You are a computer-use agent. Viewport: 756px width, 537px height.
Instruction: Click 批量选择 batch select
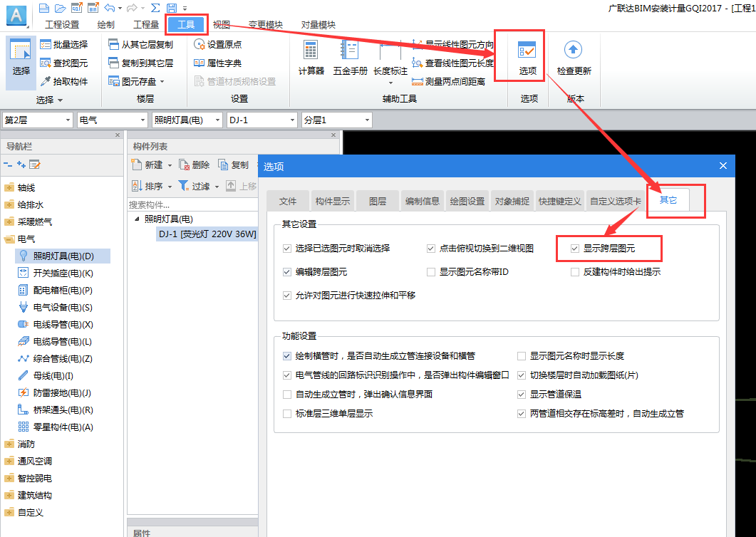tap(64, 44)
